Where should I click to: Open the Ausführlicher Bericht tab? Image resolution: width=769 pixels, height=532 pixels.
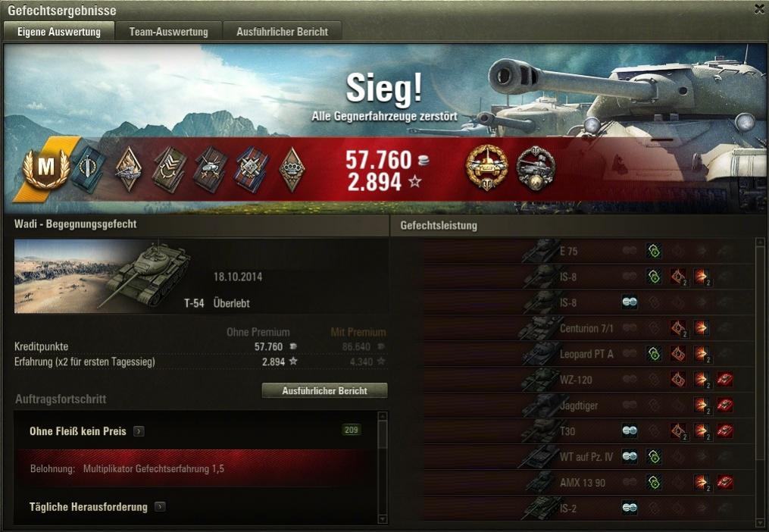coord(283,32)
